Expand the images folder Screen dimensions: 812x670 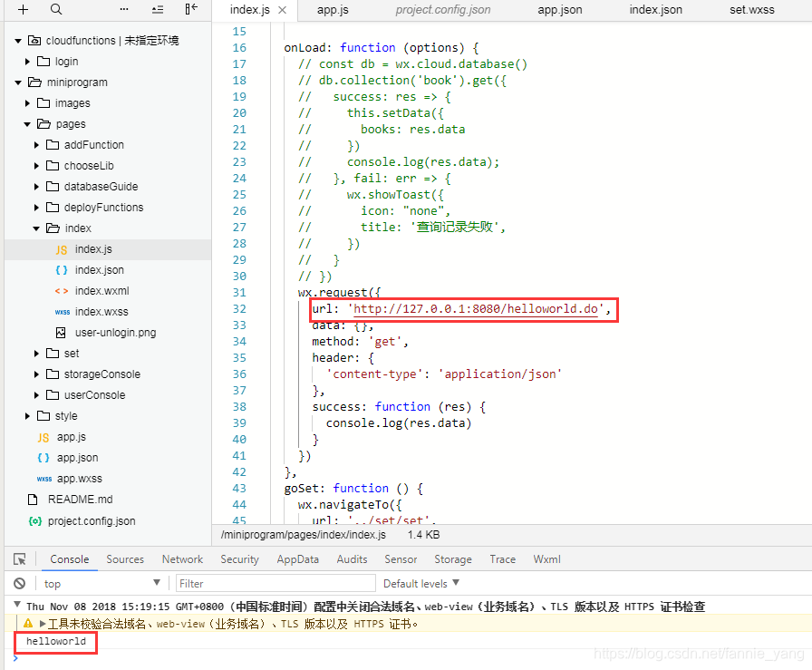coord(27,103)
